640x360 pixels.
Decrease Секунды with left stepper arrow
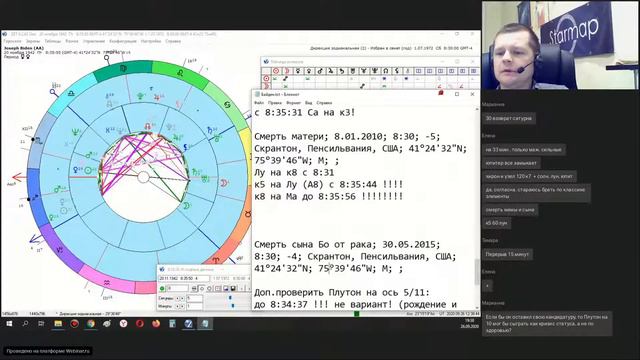tap(177, 298)
